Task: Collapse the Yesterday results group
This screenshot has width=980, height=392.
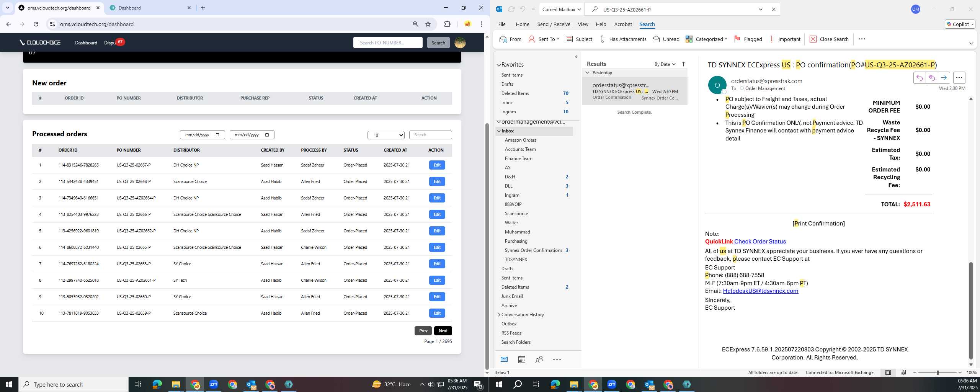Action: pyautogui.click(x=587, y=72)
